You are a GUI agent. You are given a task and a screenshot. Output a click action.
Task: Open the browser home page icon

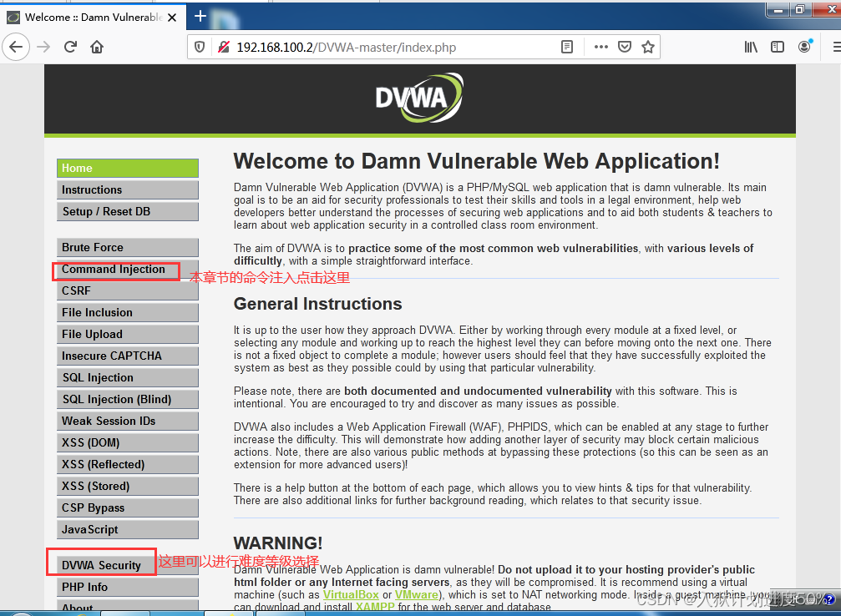click(x=97, y=48)
